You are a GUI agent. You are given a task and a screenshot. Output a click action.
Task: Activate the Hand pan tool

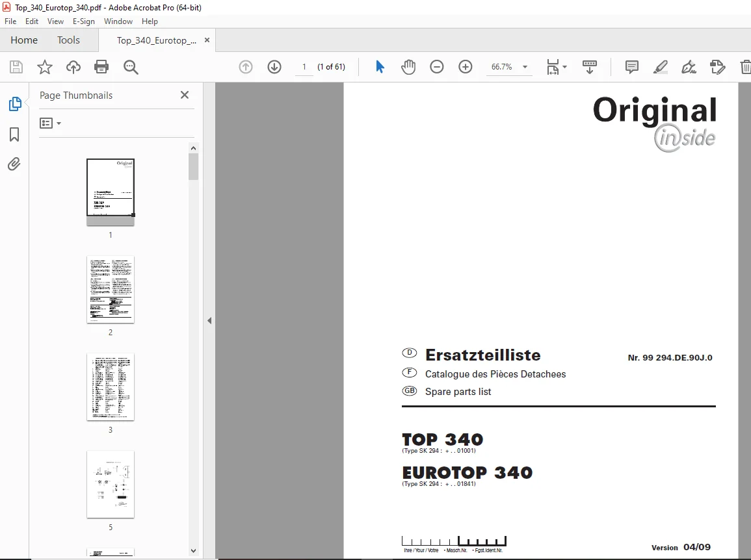click(408, 67)
